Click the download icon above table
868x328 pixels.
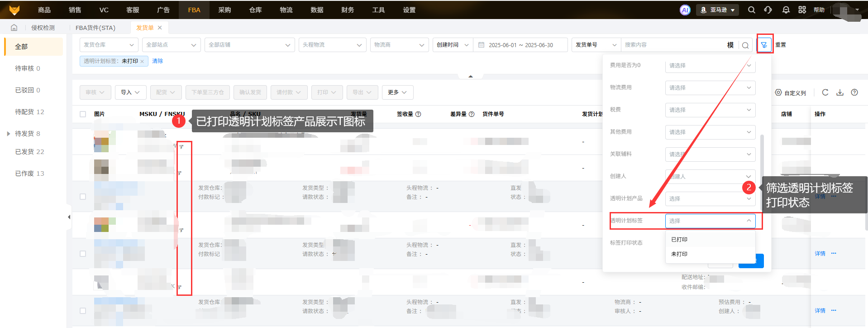tap(840, 92)
